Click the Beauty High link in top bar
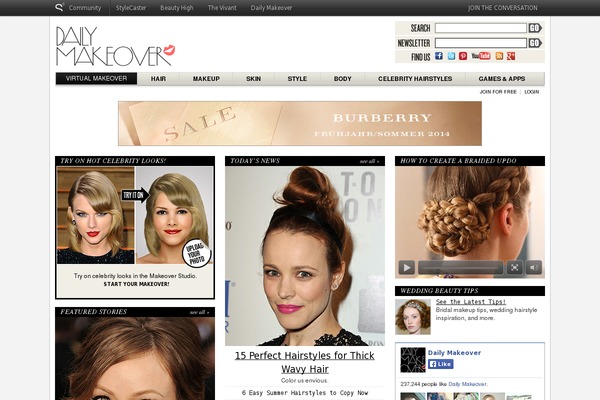Viewport: 600px width, 400px height. (177, 8)
